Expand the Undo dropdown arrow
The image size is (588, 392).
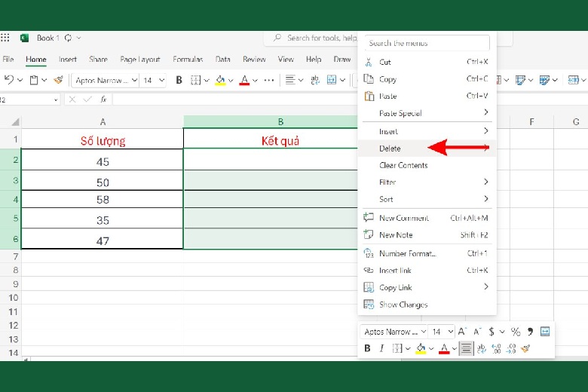click(20, 80)
